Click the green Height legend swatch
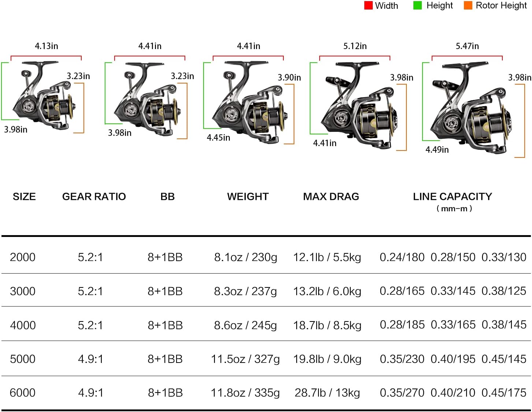The width and height of the screenshot is (532, 412). click(x=417, y=5)
